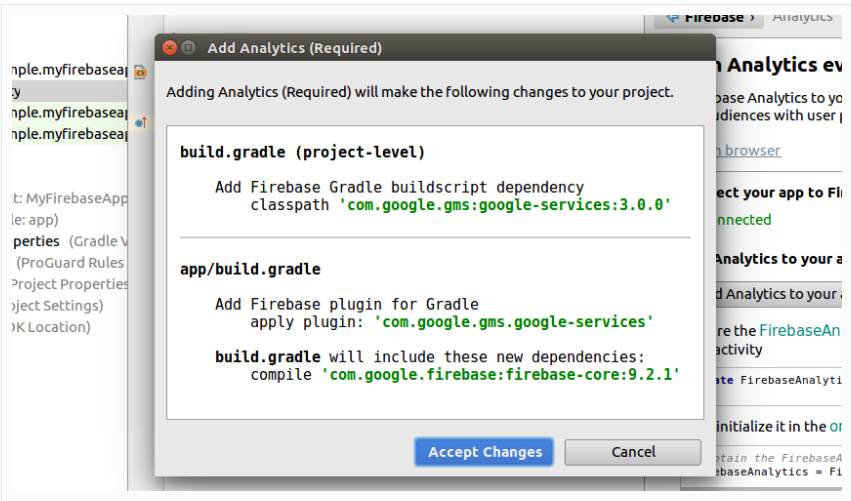The image size is (851, 501).
Task: Click the orange related-file gutter icon
Action: (140, 72)
